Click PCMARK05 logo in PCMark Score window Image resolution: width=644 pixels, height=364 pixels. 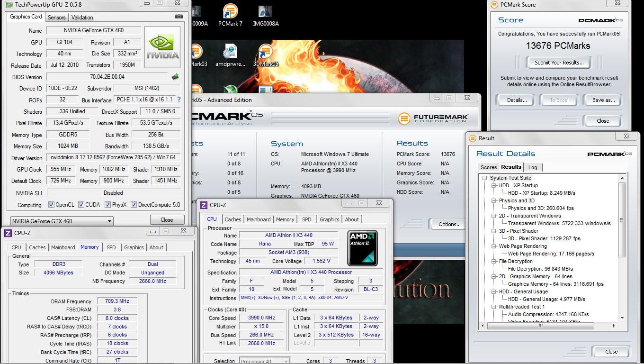(600, 20)
